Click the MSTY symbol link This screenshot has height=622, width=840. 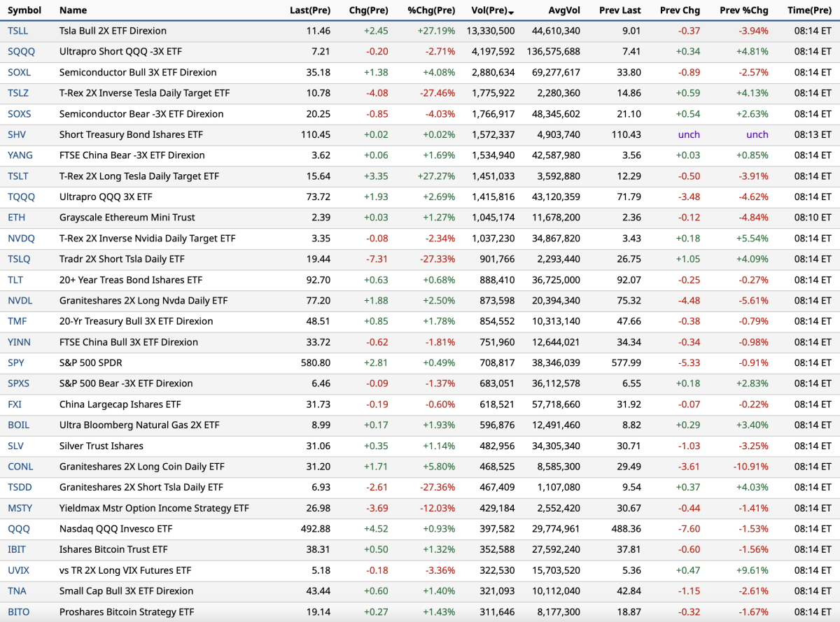tap(20, 508)
